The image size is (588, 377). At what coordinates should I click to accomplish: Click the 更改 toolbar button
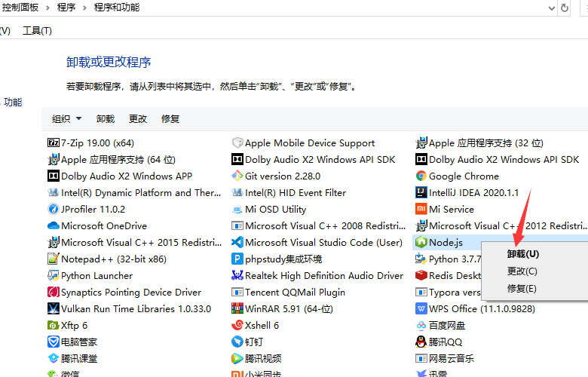(138, 119)
